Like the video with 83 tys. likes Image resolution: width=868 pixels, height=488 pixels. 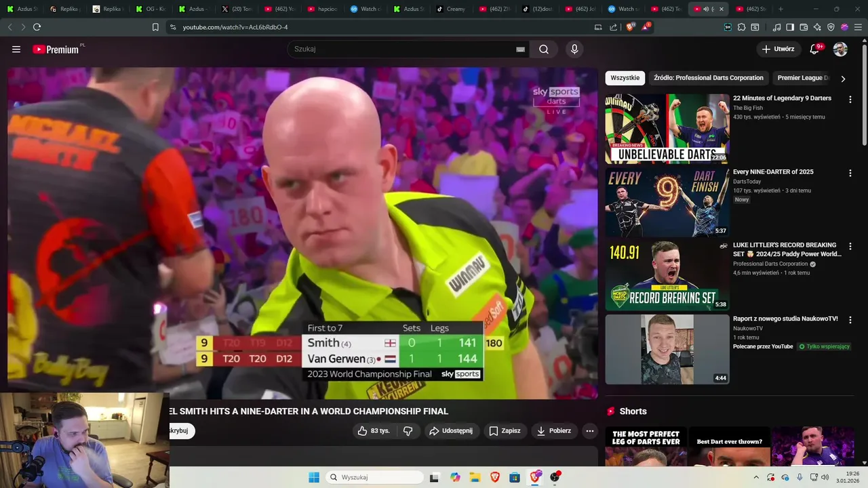coord(374,431)
